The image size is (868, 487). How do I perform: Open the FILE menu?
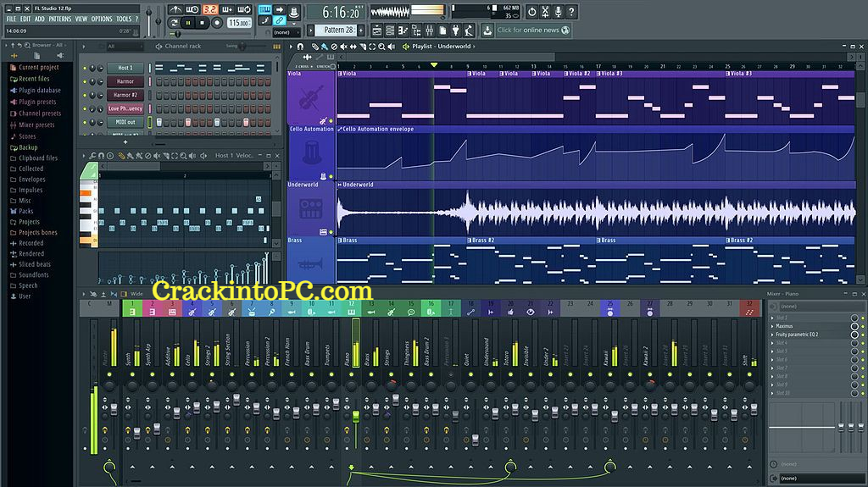11,19
